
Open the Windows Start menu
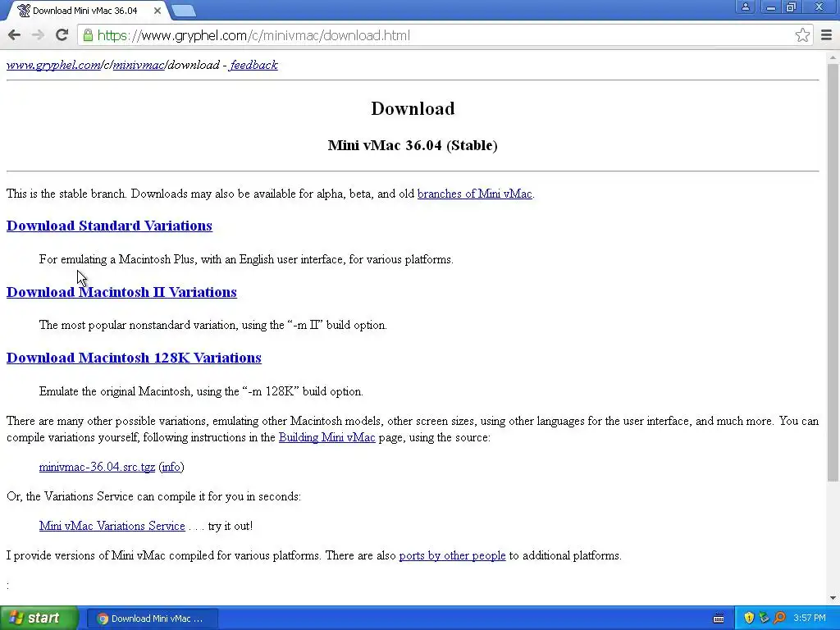pyautogui.click(x=39, y=618)
